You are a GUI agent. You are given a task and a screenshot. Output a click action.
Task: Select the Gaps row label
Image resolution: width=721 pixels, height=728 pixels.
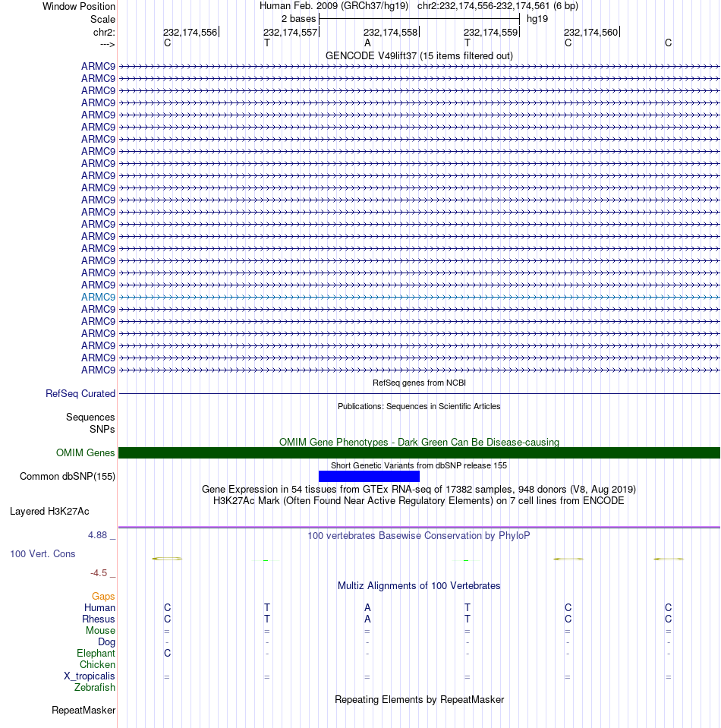[x=103, y=596]
